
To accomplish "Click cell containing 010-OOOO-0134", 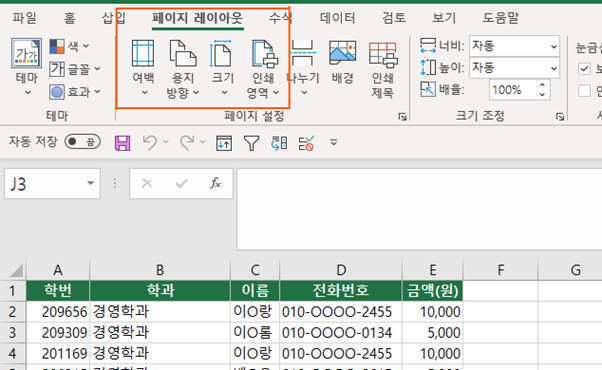I will [341, 332].
